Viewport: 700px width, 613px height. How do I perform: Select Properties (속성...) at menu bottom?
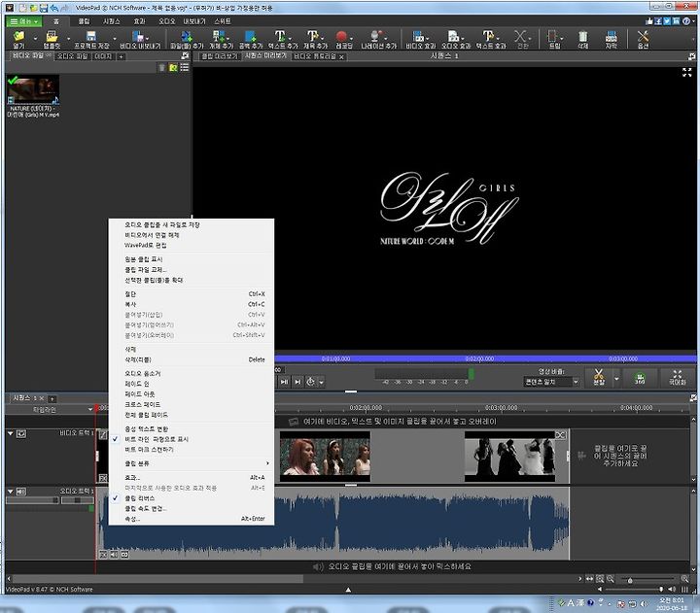click(132, 519)
